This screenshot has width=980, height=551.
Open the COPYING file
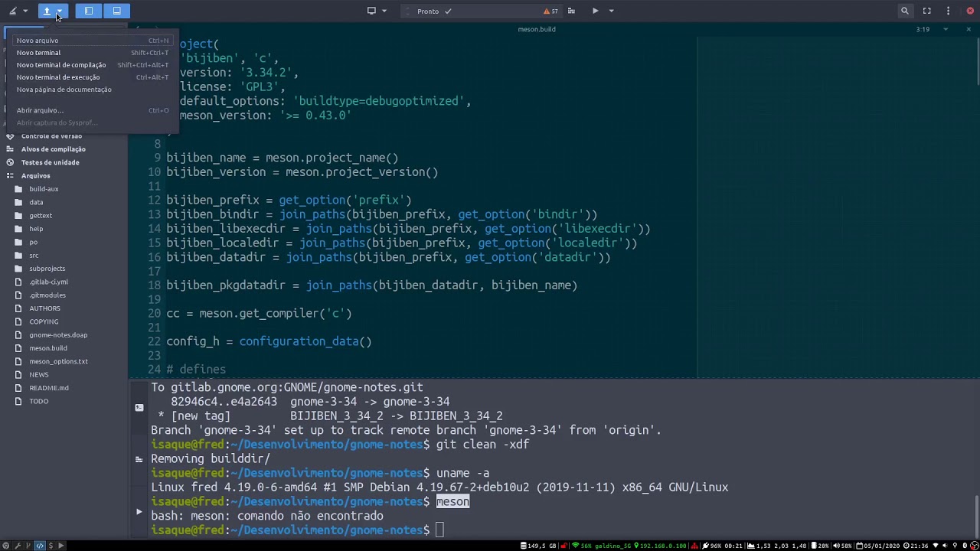point(44,322)
